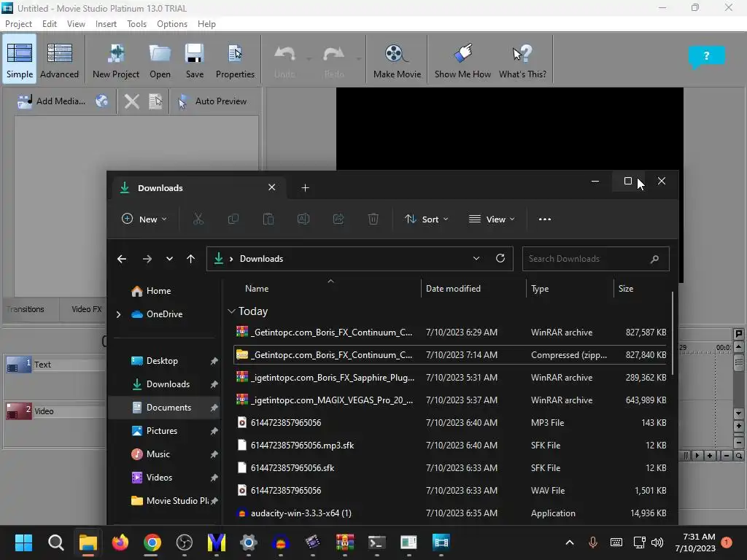Open the View menu in Movie Studio
747x560 pixels.
coord(76,24)
